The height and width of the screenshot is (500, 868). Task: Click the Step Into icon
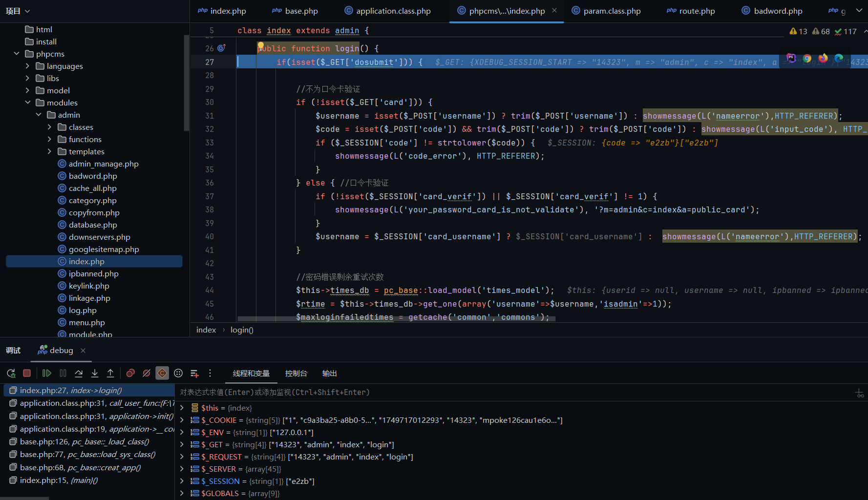tap(95, 374)
